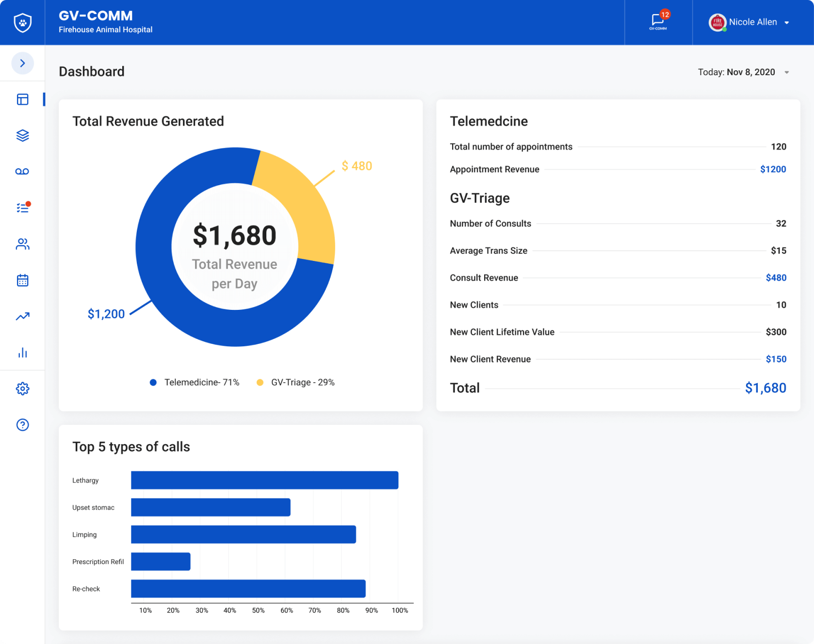Open the settings gear icon in sidebar

22,388
